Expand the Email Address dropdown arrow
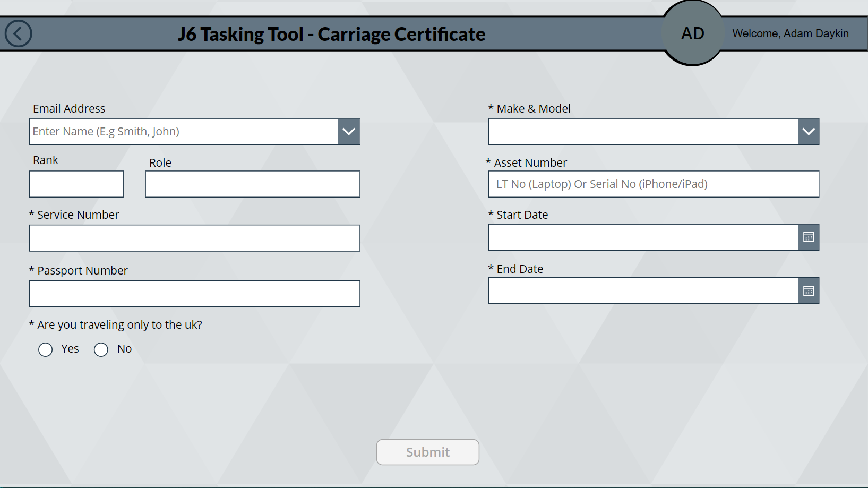Image resolution: width=868 pixels, height=488 pixels. pyautogui.click(x=349, y=132)
